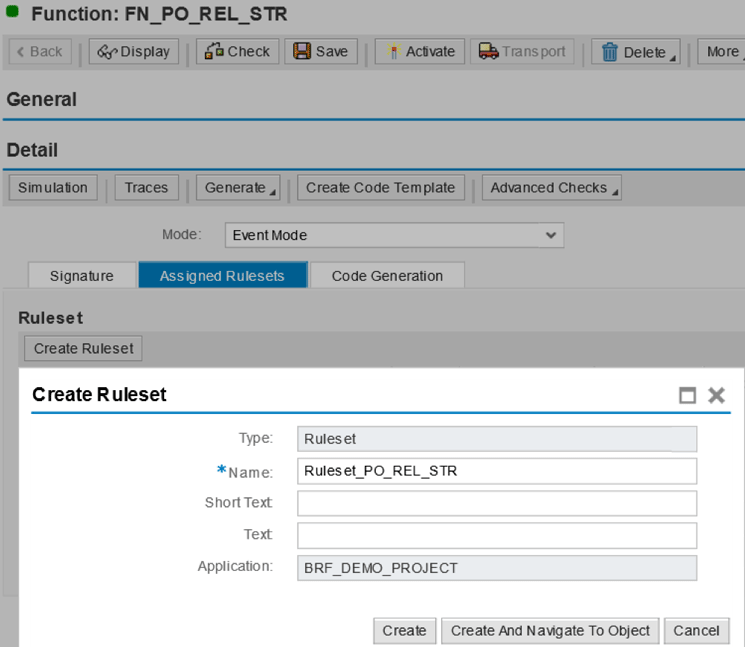Switch to the Signature tab
The image size is (745, 647).
click(x=82, y=276)
